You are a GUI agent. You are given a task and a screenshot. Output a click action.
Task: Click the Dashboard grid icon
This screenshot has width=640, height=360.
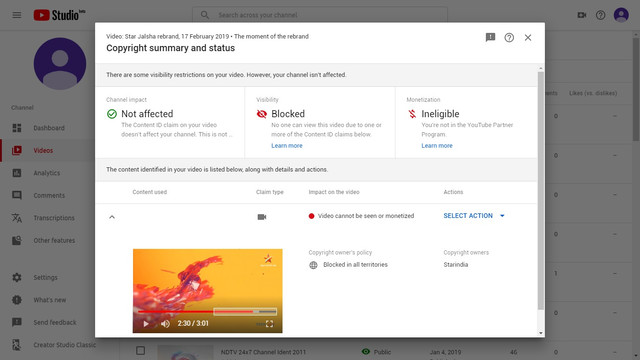17,128
